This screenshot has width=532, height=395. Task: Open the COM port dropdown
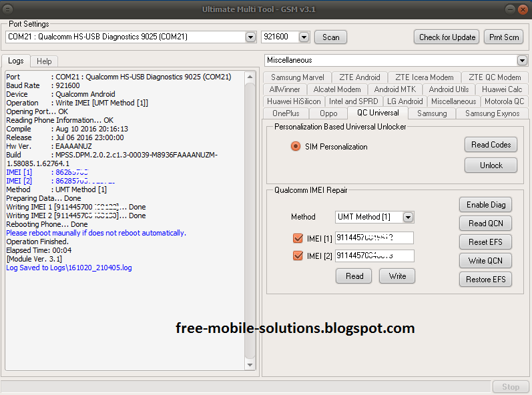(250, 37)
